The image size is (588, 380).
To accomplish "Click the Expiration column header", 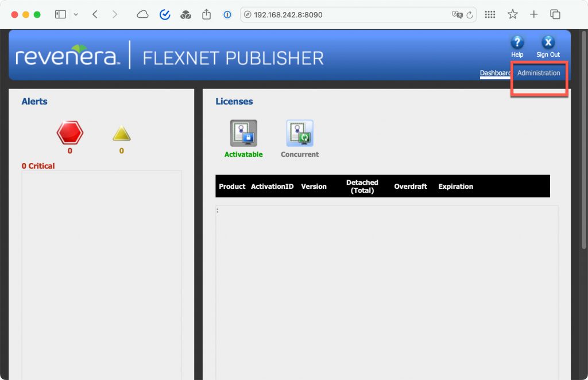I will pos(455,187).
